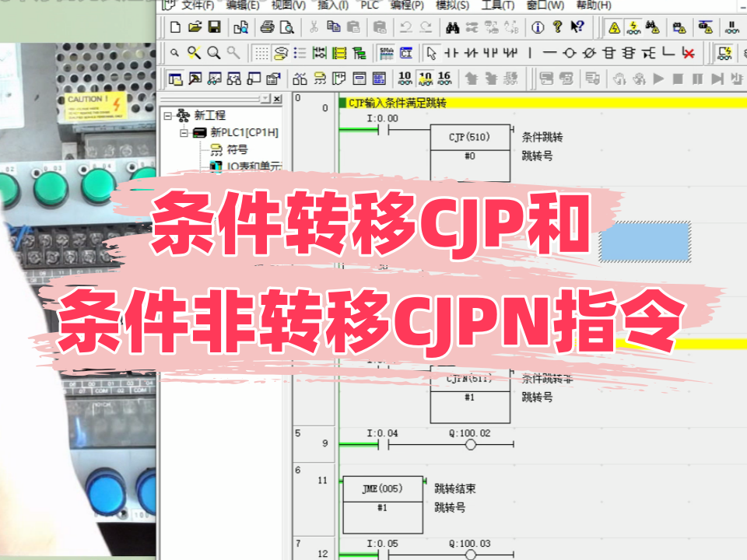Viewport: 747px width, 560px height.
Task: Click the Print icon
Action: pyautogui.click(x=267, y=27)
